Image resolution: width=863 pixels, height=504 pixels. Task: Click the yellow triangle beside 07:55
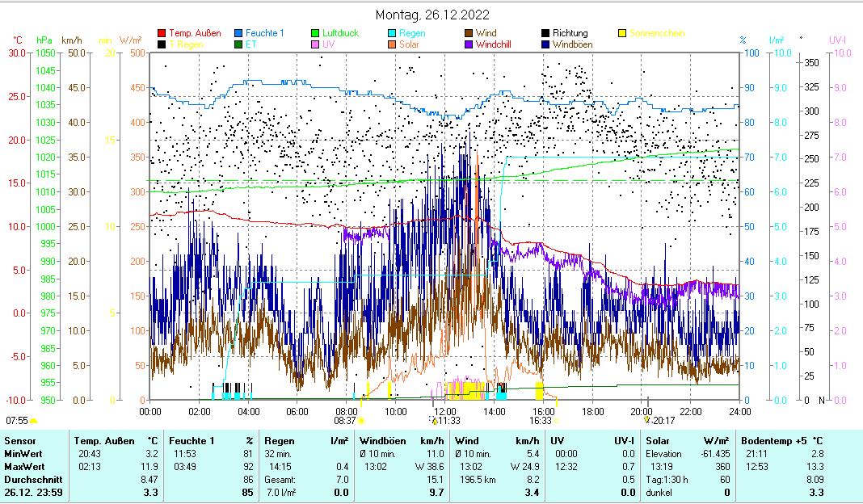click(34, 421)
